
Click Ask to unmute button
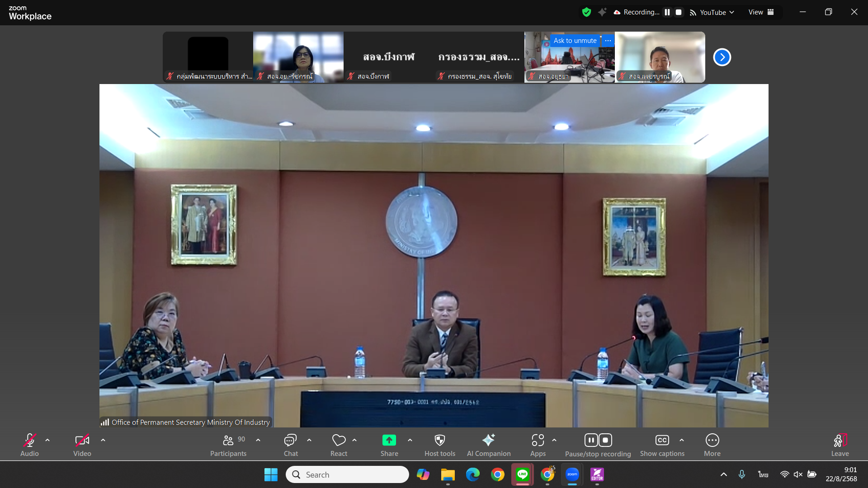click(x=575, y=41)
